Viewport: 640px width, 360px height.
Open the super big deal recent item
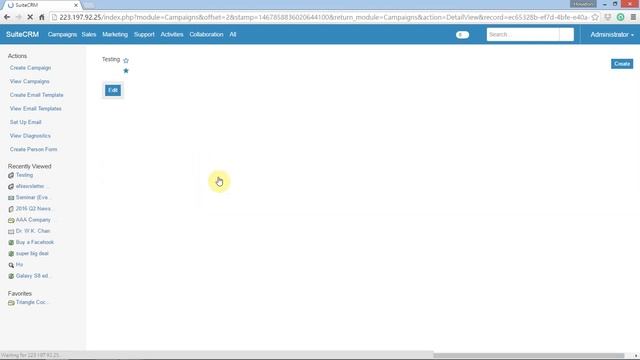click(x=32, y=253)
